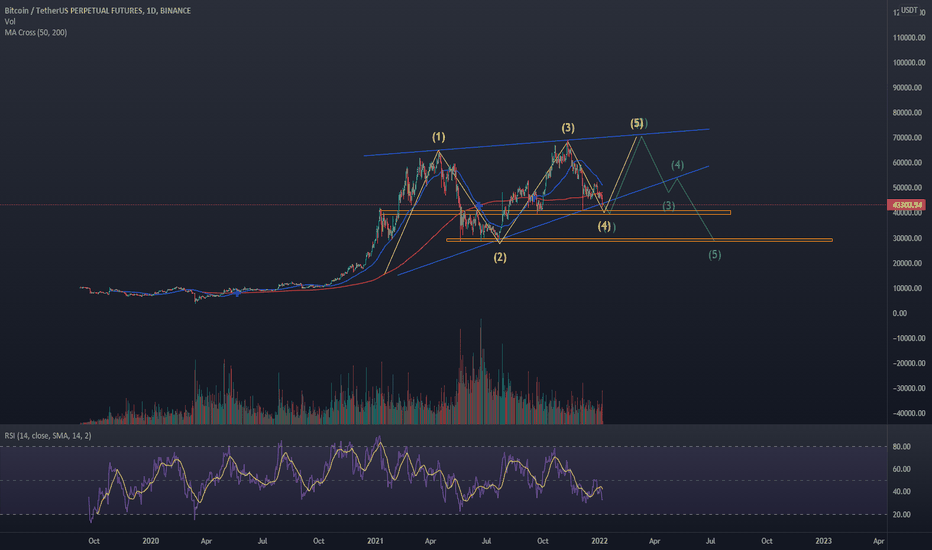This screenshot has width=932, height=550.
Task: Click the 90000.00 price axis label
Action: click(x=909, y=87)
